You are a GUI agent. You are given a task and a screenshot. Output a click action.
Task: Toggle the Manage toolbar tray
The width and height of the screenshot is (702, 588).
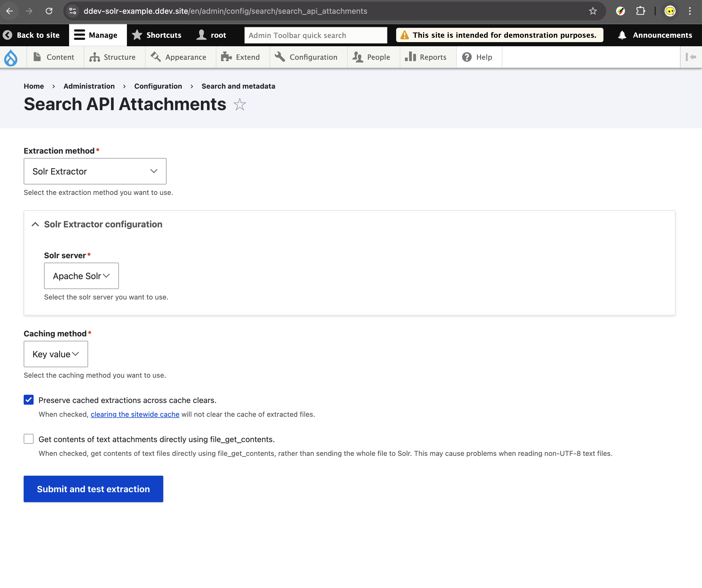point(96,35)
